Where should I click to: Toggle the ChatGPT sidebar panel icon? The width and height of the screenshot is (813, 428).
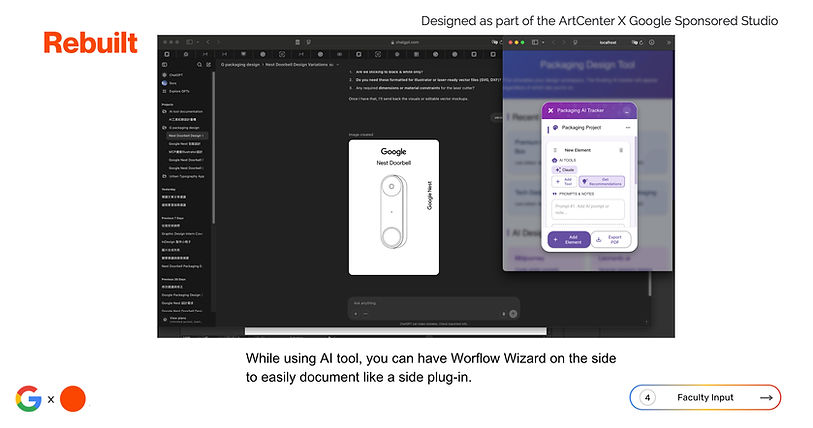tap(165, 65)
